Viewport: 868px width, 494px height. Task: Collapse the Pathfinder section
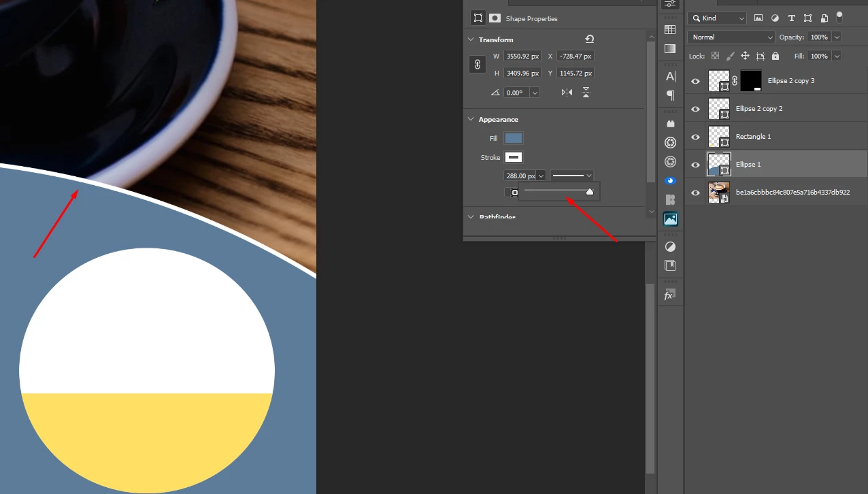click(x=471, y=217)
